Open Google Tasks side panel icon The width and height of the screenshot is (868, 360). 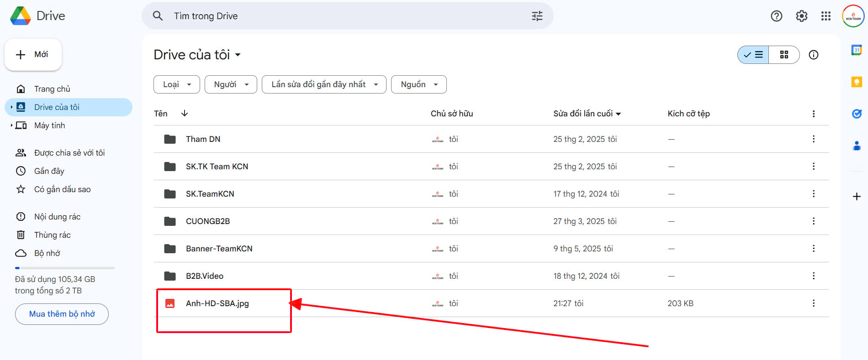[x=856, y=114]
